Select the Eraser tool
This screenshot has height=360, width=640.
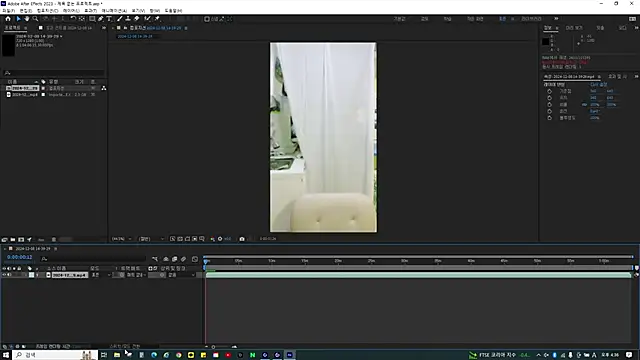136,19
